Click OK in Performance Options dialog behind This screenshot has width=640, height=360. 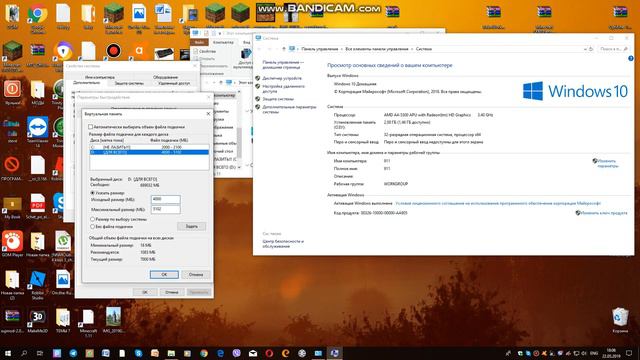[145, 292]
